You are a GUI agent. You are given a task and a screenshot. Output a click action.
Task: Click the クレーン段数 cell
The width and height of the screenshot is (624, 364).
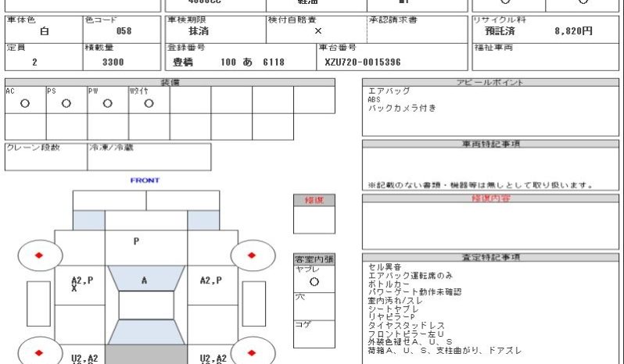46,157
